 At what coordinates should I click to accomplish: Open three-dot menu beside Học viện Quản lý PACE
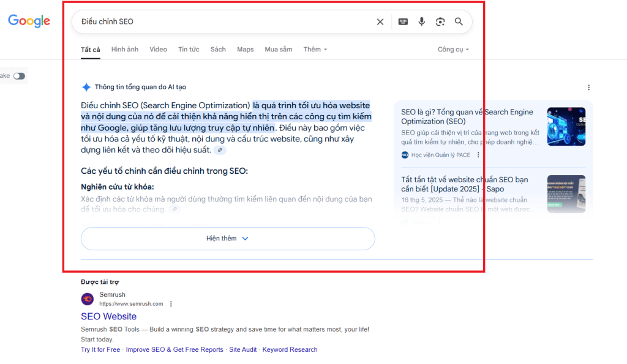coord(478,155)
